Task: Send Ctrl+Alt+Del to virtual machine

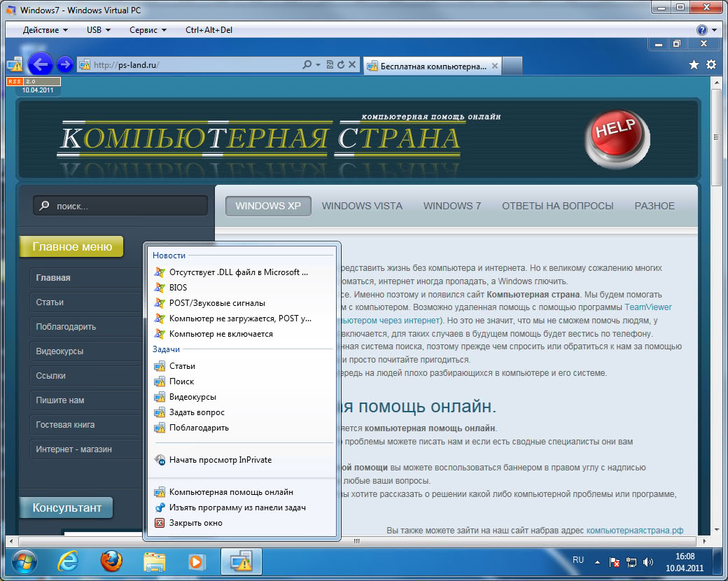Action: (x=209, y=29)
